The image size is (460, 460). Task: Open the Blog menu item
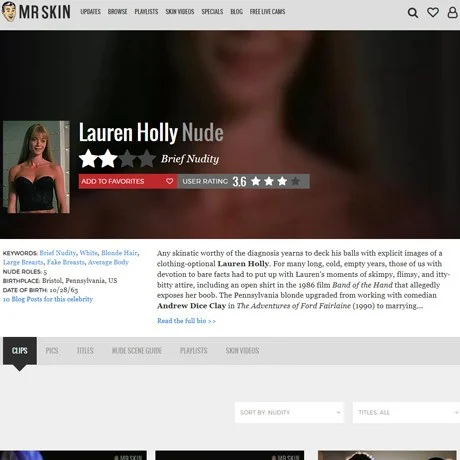click(236, 12)
